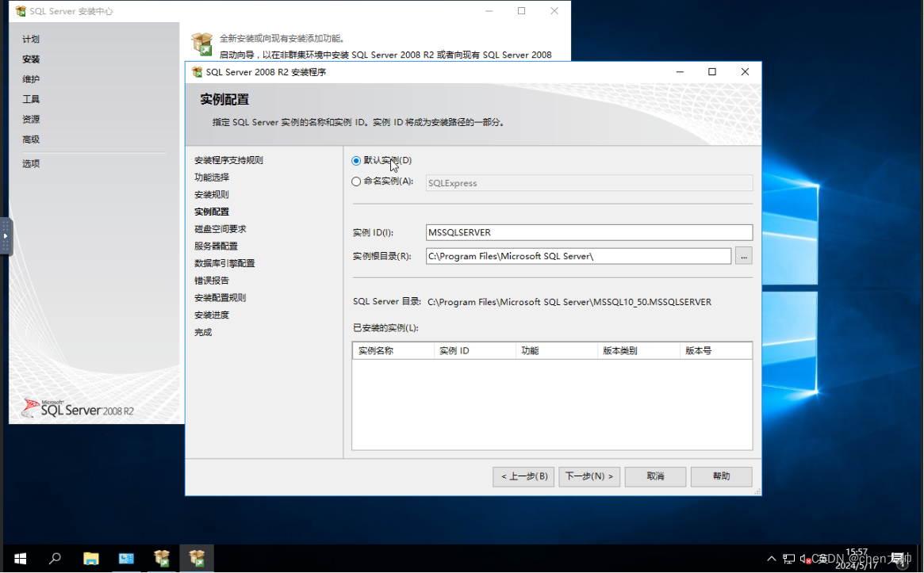Click the SQL Server 安装中心 title bar icon

(x=21, y=11)
